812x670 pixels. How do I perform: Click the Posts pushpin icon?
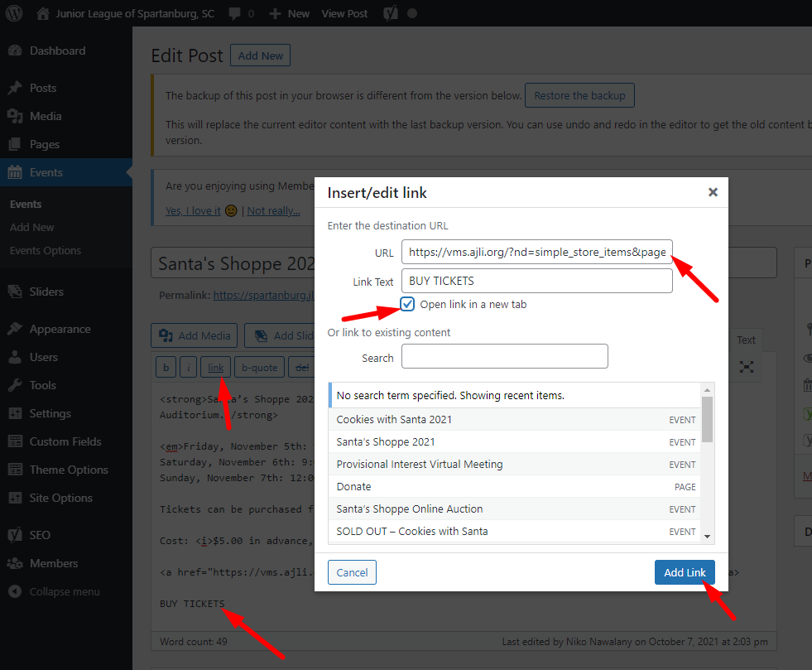pos(15,88)
